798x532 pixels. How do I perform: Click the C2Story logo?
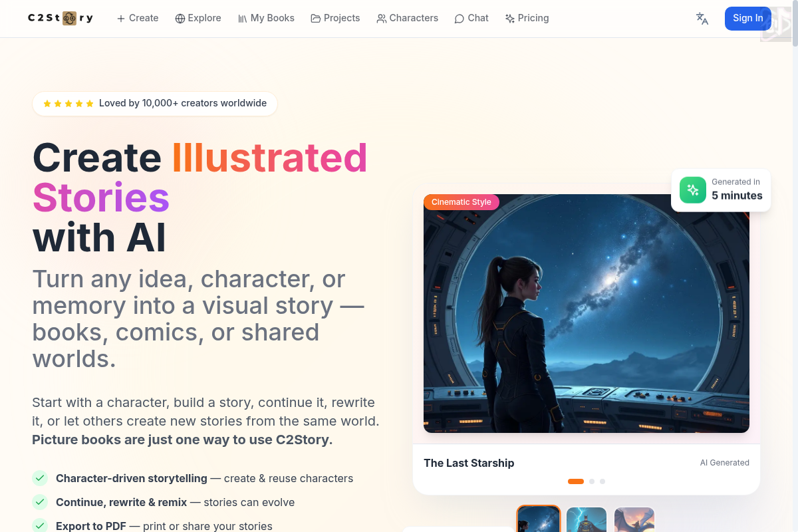coord(61,18)
